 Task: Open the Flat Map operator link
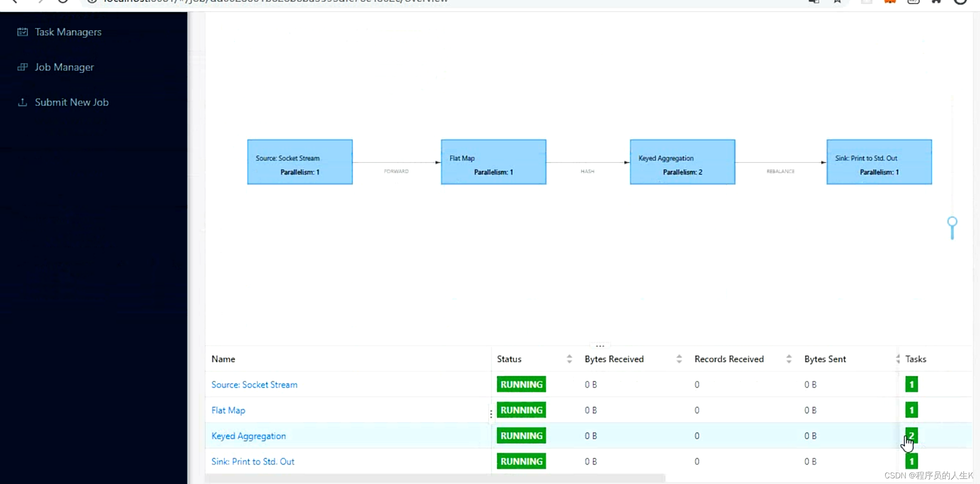(228, 410)
